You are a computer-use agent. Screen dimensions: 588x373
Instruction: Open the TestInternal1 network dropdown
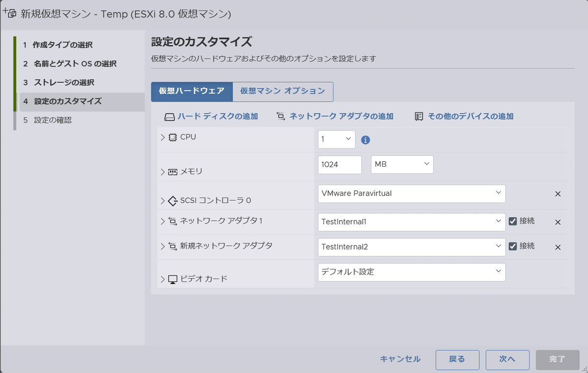pos(412,222)
